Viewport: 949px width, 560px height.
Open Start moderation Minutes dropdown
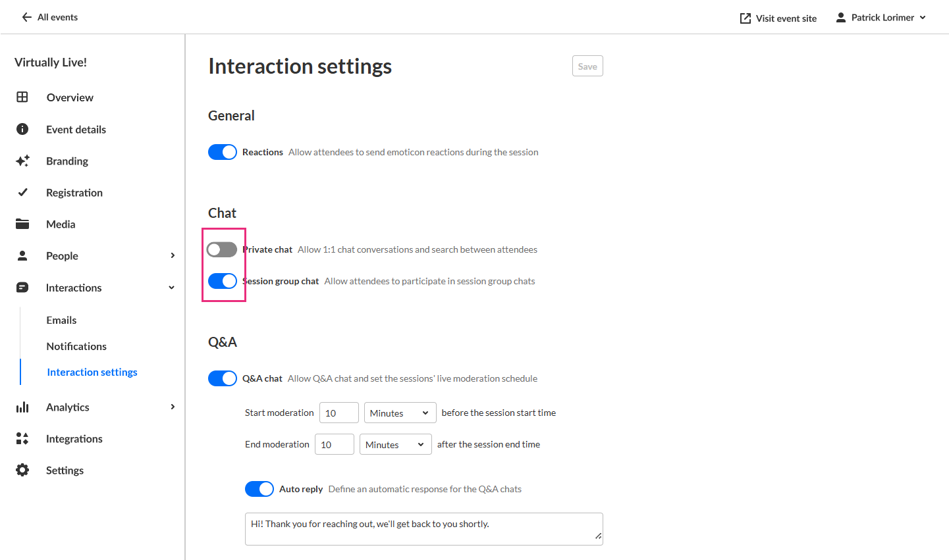pyautogui.click(x=400, y=413)
